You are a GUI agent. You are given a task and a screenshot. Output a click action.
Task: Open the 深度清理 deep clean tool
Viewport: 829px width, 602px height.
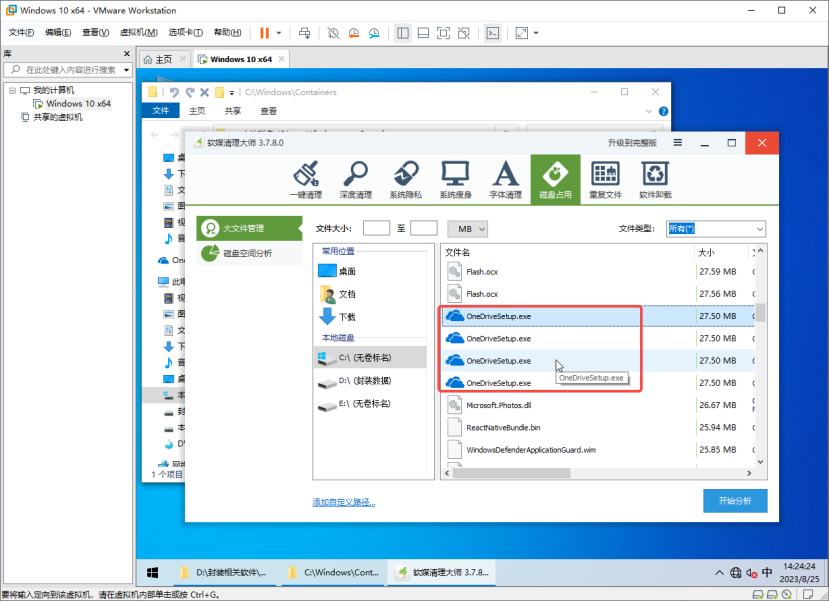[355, 180]
